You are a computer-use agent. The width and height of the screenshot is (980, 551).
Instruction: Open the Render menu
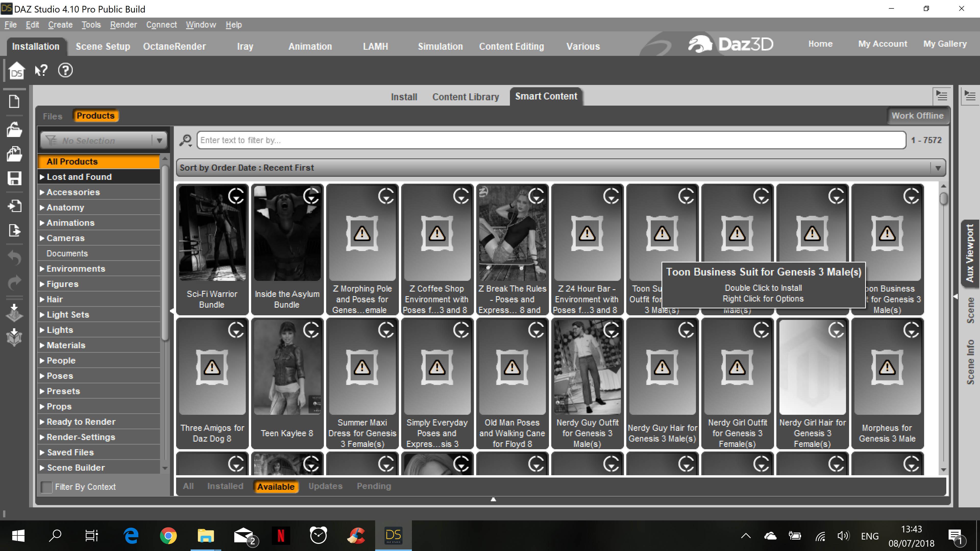[x=123, y=25]
